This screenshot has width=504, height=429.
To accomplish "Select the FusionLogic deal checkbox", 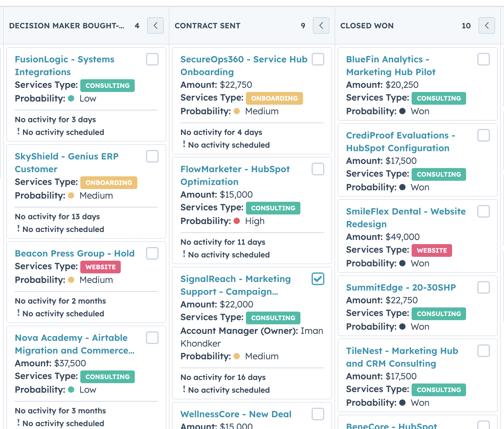I will coord(152,59).
